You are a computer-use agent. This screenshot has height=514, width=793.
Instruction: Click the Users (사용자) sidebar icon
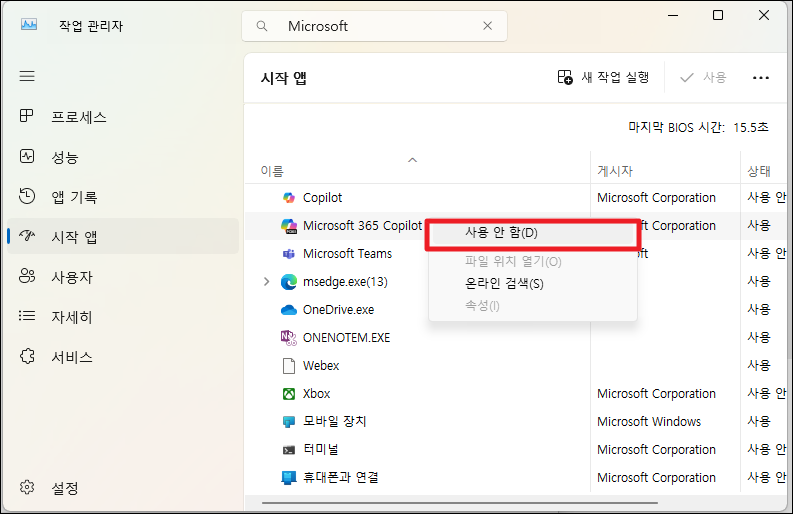click(x=27, y=276)
